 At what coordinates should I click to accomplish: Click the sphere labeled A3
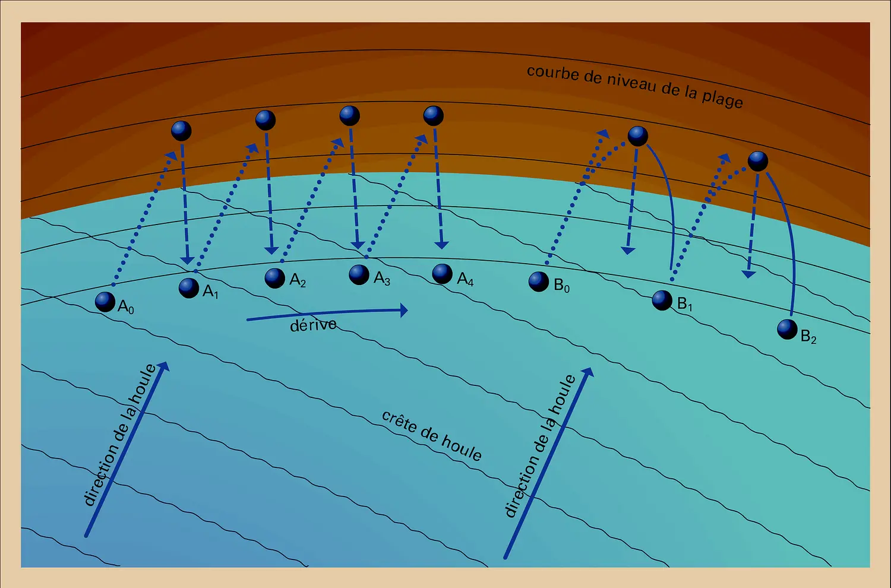coord(359,274)
